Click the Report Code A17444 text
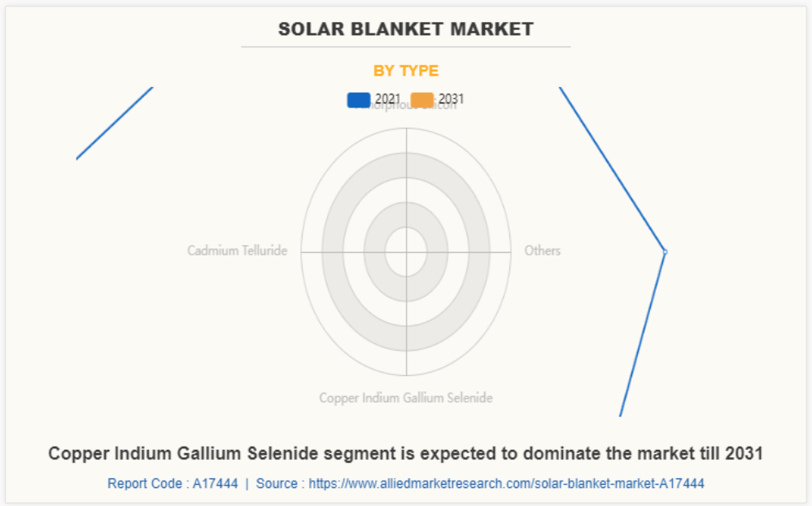Screen dimensions: 812x506 coord(172,483)
